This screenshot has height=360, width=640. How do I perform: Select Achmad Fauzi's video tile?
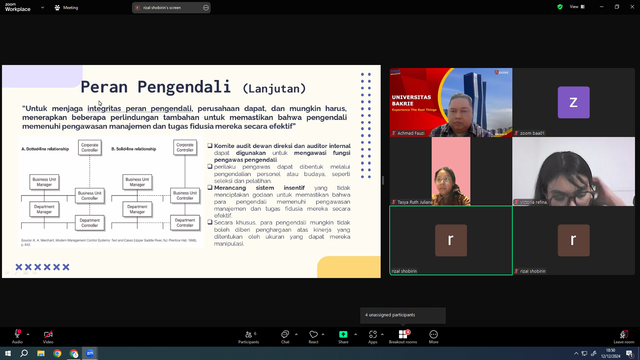[451, 102]
